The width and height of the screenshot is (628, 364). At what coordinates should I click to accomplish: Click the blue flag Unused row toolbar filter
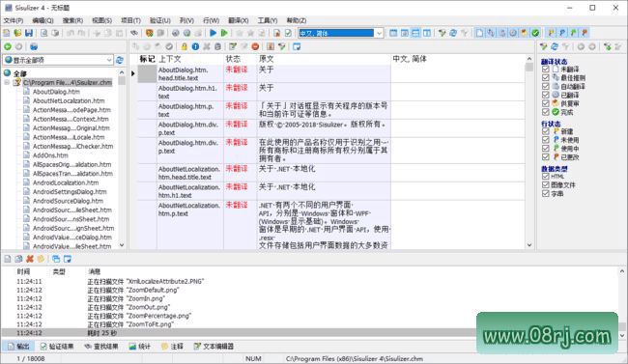pos(562,33)
